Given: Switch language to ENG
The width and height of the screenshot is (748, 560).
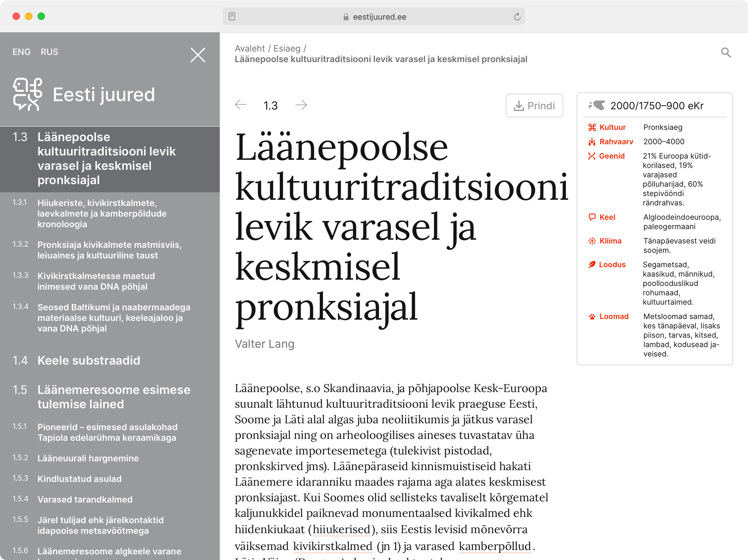Looking at the screenshot, I should point(22,52).
